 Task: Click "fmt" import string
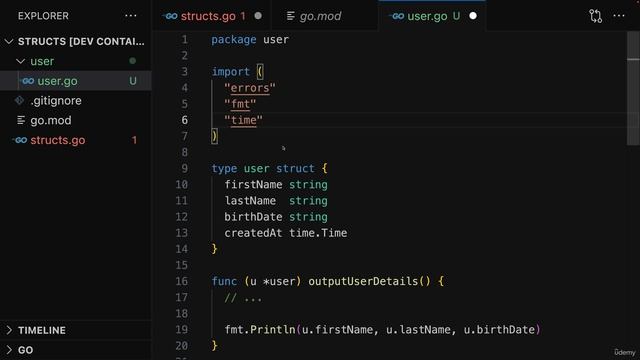click(x=240, y=104)
